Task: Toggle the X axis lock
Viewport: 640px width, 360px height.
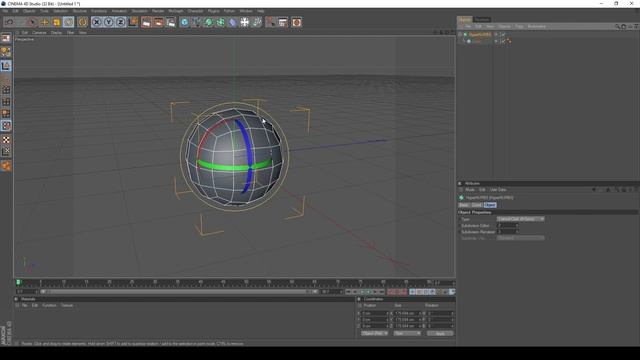Action: [x=97, y=22]
